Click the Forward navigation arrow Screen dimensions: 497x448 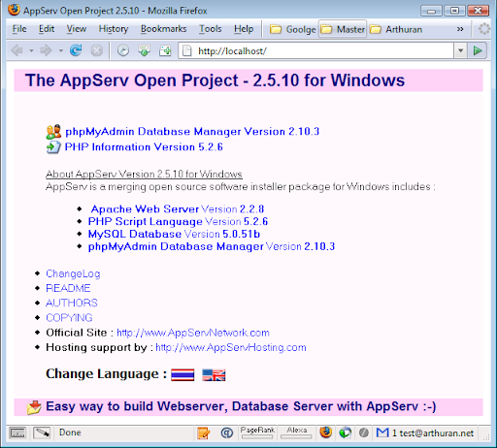pyautogui.click(x=46, y=50)
